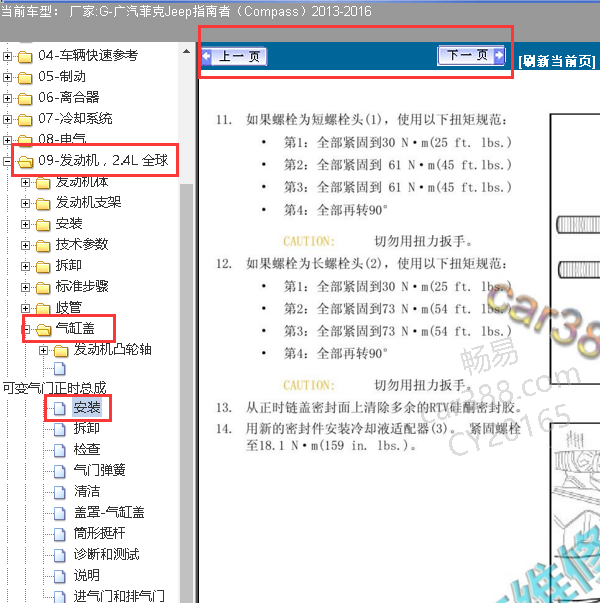Open the 诊断和测试 document page
The height and width of the screenshot is (603, 600).
[107, 554]
